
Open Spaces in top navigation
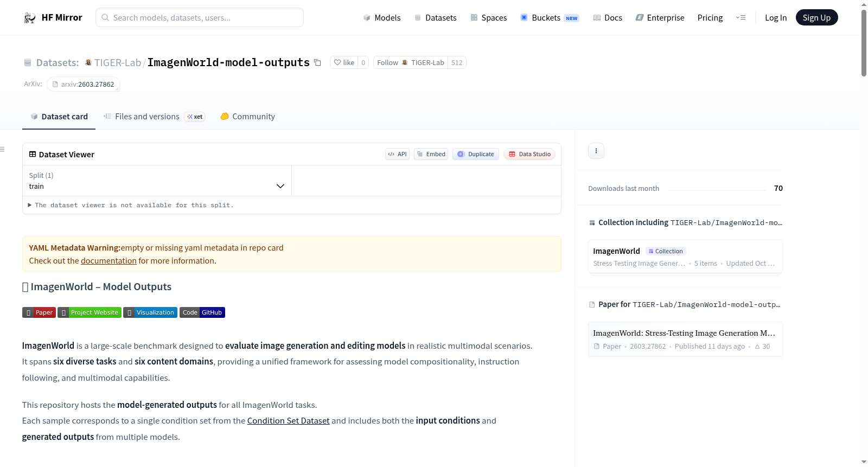tap(488, 18)
